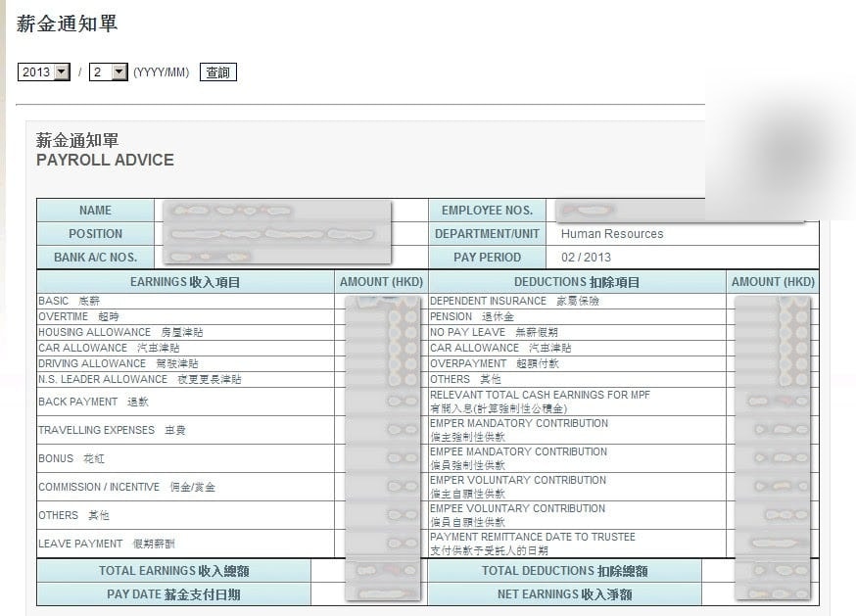
Task: Click RELEVANT TOTAL CASH EARNINGS FOR MPF
Action: (x=540, y=395)
